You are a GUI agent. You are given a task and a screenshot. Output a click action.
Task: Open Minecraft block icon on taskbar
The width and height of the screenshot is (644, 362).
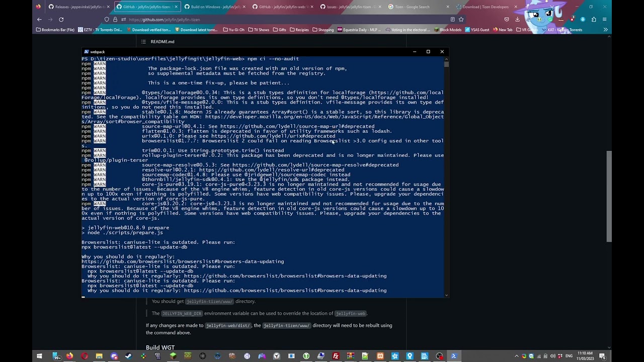(173, 356)
